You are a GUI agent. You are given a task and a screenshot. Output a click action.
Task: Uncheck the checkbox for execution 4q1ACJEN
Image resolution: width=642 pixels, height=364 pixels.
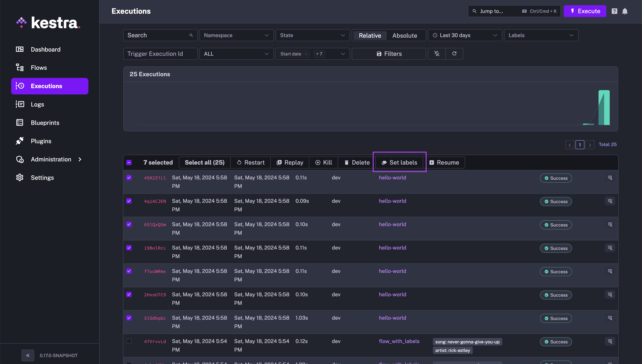(x=129, y=201)
